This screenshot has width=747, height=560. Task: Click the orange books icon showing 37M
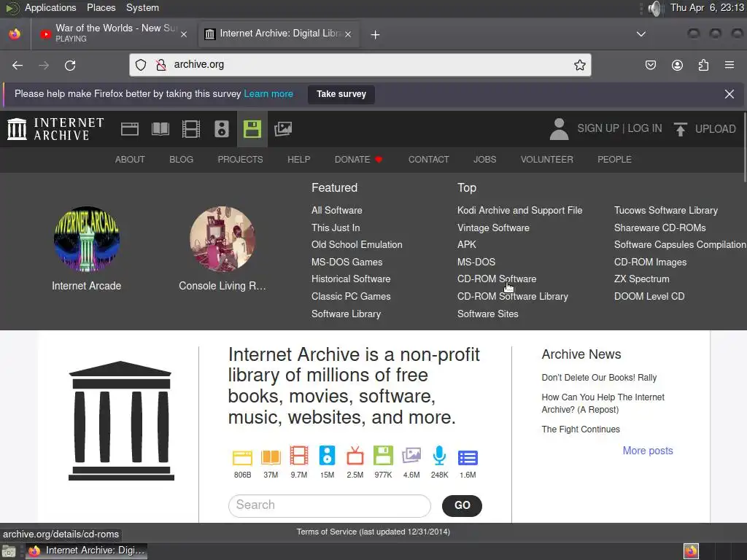(x=271, y=458)
